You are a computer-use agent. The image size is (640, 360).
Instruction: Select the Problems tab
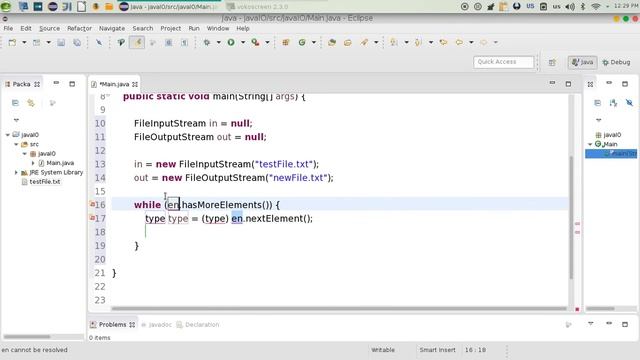point(112,325)
